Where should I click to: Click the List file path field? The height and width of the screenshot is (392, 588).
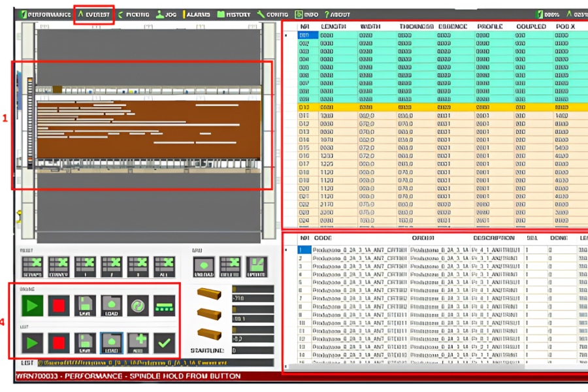[155, 363]
